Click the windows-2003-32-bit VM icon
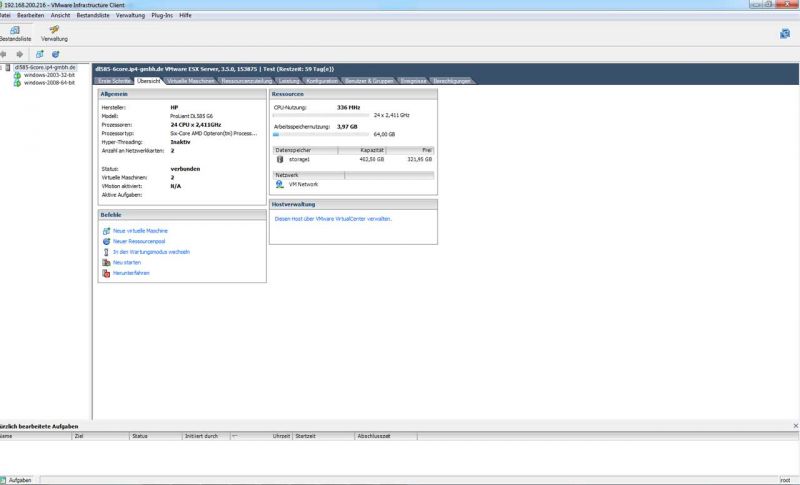Image resolution: width=800 pixels, height=485 pixels. 17,75
